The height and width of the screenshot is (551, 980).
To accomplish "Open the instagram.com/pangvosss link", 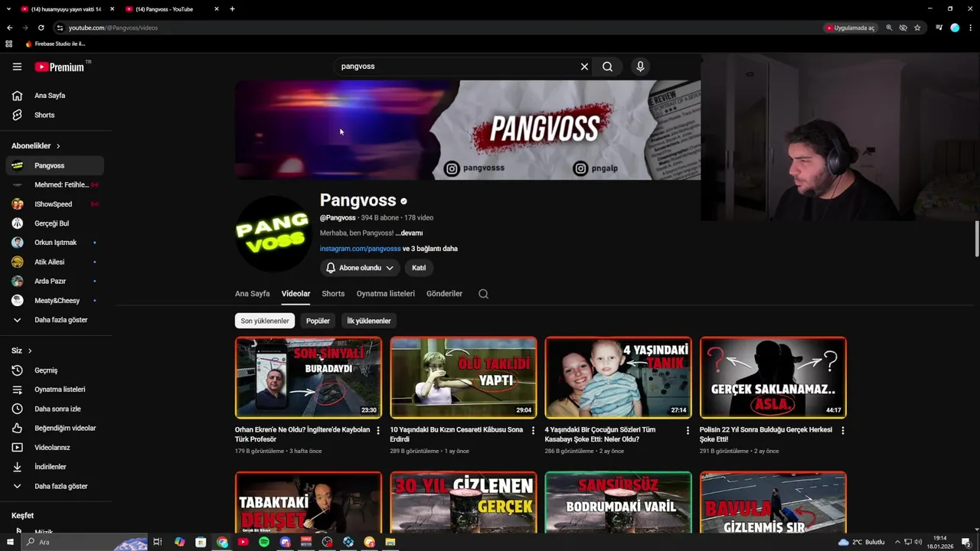I will (360, 249).
